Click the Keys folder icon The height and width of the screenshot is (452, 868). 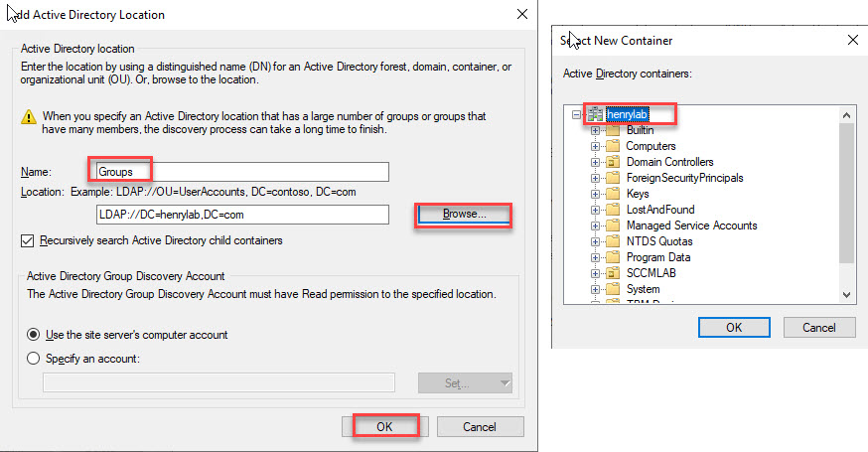[612, 194]
